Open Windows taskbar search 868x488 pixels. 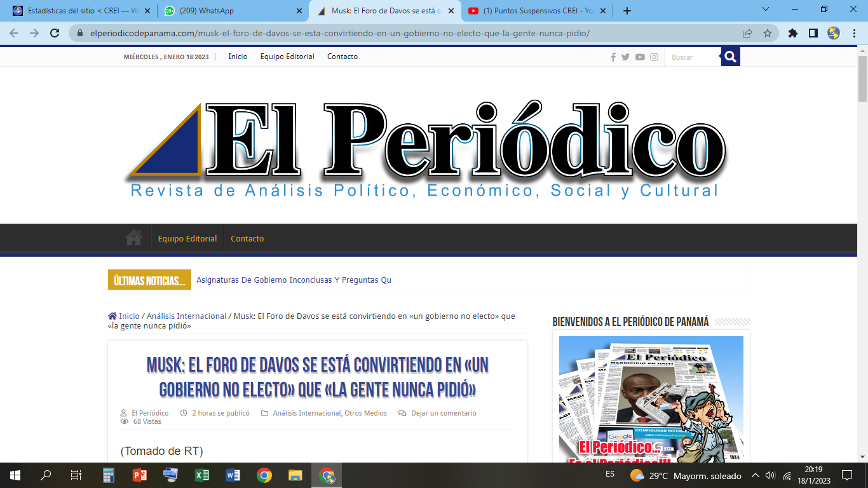[x=46, y=475]
